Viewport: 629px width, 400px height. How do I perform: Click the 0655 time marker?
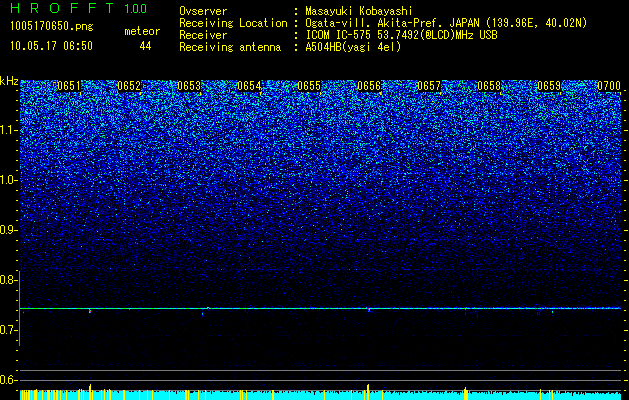[x=309, y=86]
